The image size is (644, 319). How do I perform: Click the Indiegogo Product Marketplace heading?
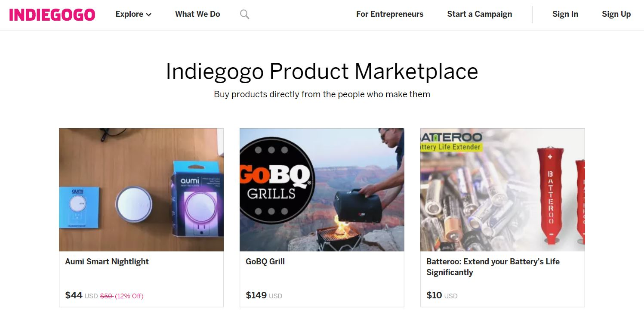point(322,71)
